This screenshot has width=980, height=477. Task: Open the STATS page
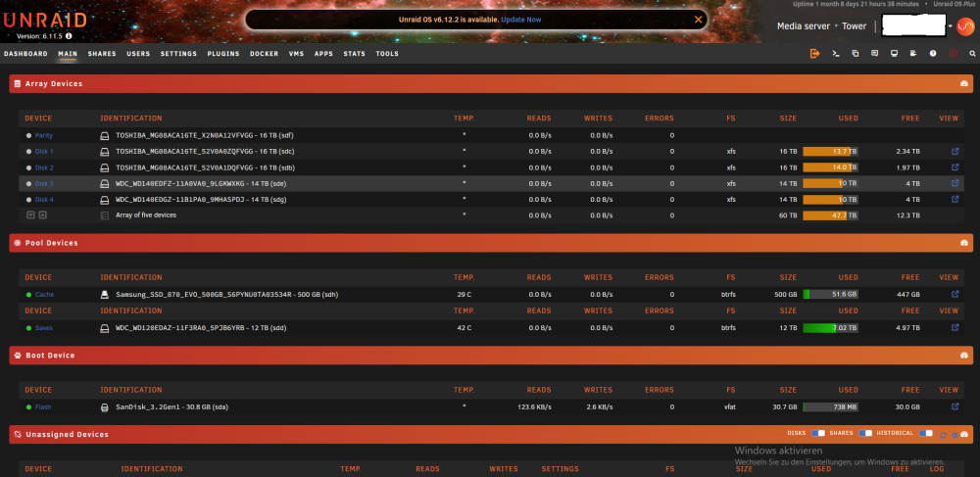pyautogui.click(x=355, y=54)
